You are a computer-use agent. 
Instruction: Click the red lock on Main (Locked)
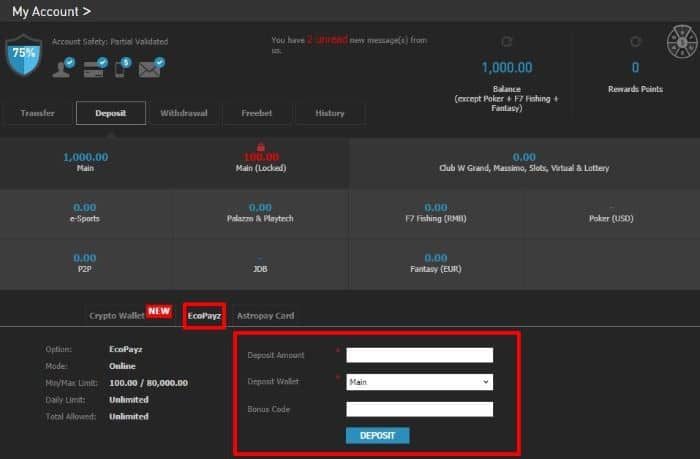coord(260,146)
